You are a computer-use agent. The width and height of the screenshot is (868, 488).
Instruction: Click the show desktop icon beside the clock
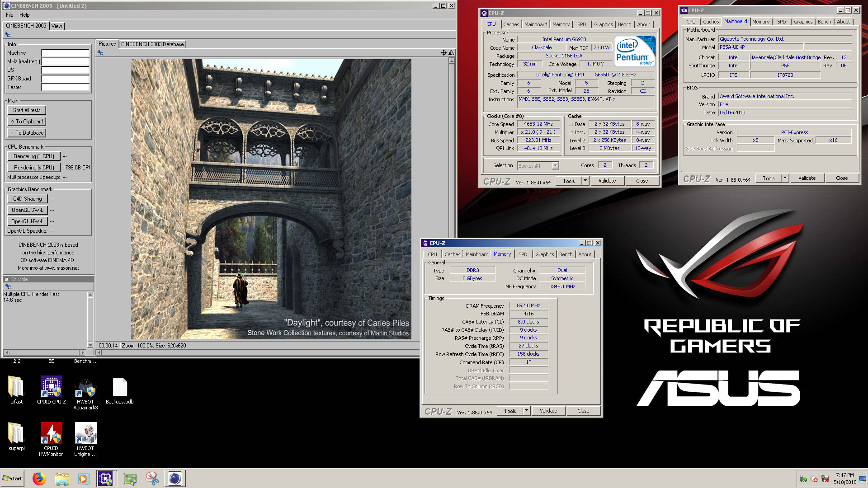[863, 479]
